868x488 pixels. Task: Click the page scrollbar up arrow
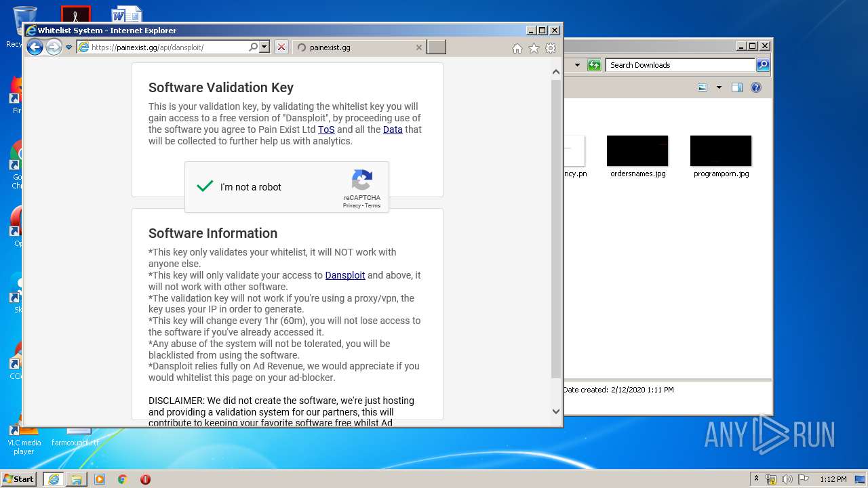tap(556, 72)
